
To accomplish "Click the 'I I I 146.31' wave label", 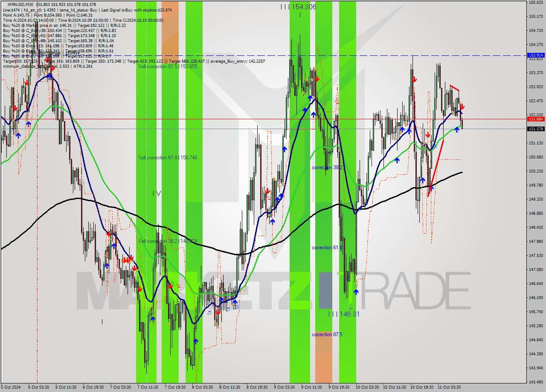I will [344, 314].
